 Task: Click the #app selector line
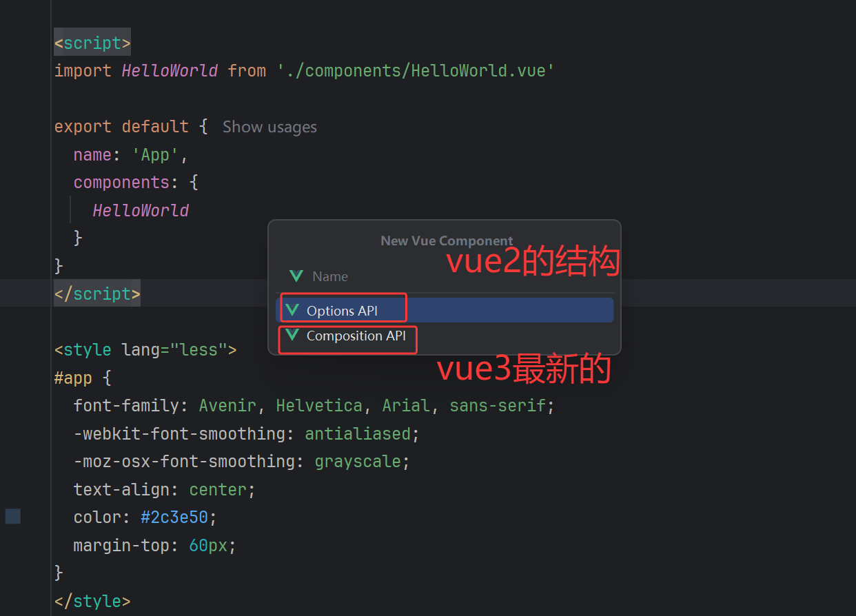pos(83,378)
